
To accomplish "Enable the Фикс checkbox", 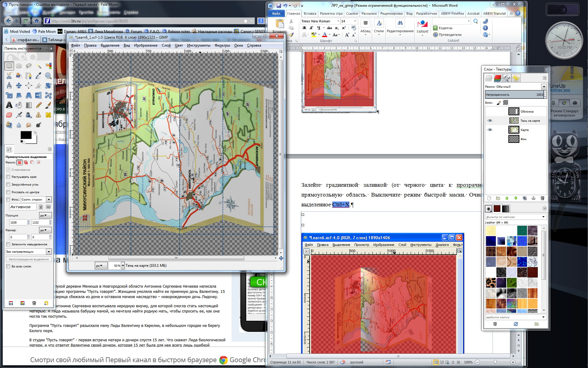I will 8,200.
